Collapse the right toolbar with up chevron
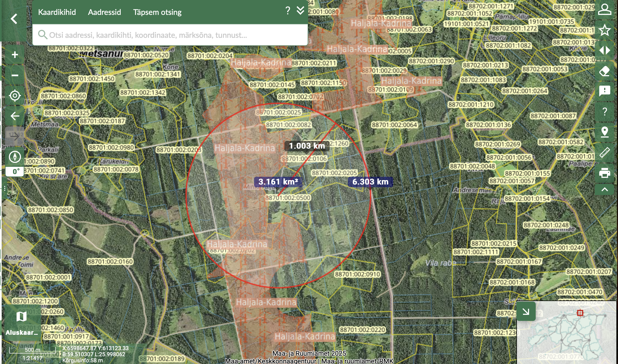Viewport: 618px width, 364px height. pyautogui.click(x=604, y=189)
